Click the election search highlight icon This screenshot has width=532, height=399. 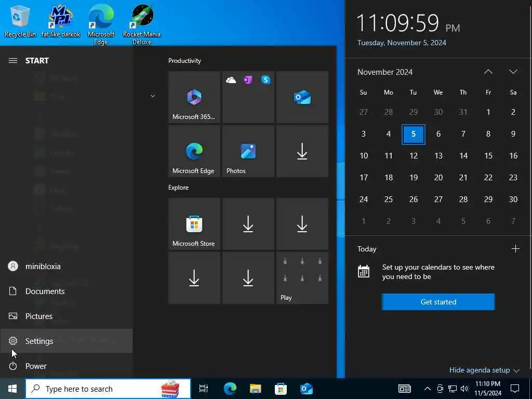(x=170, y=389)
